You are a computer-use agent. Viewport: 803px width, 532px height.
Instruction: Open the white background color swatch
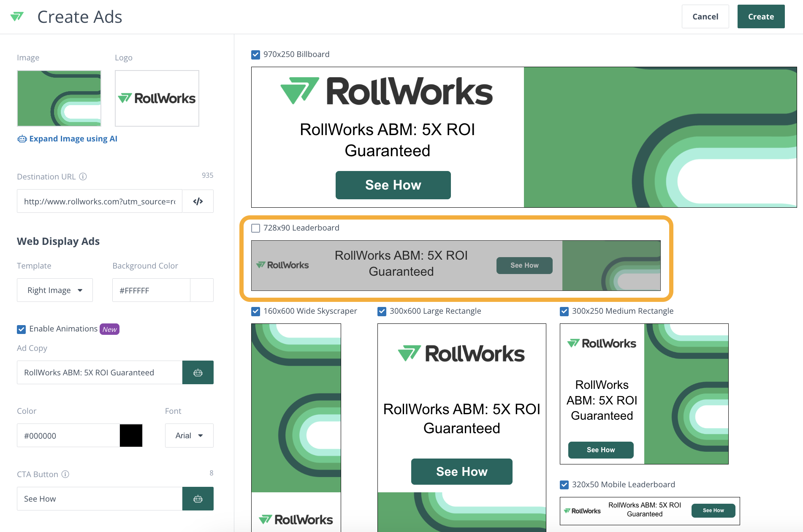click(201, 290)
